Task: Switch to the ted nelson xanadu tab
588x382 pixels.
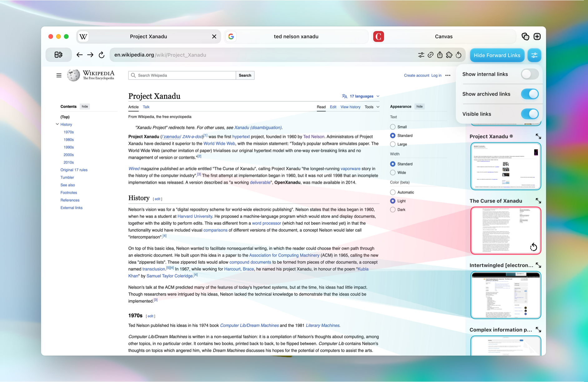Action: [x=296, y=37]
